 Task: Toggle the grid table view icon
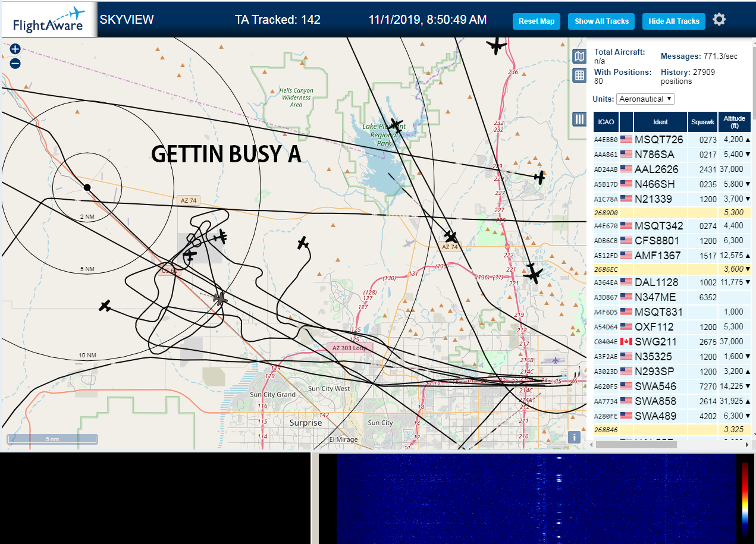pos(579,76)
